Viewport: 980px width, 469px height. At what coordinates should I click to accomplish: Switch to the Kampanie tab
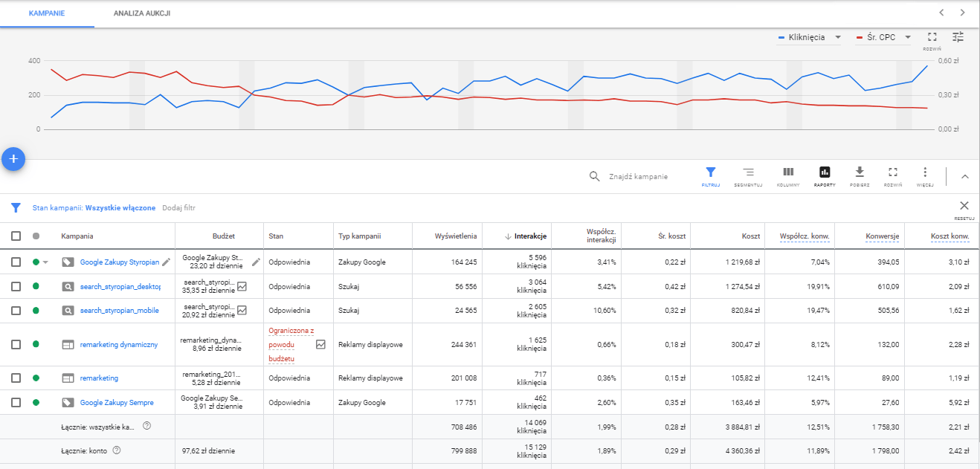pyautogui.click(x=47, y=13)
